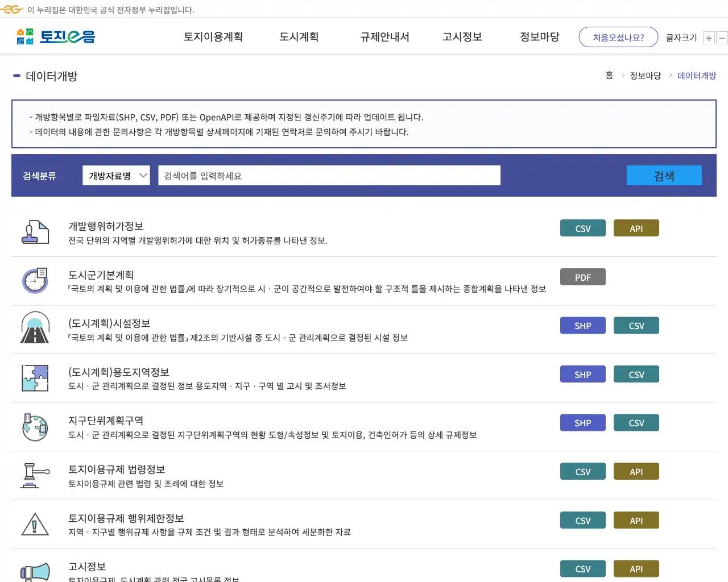Click the puzzle icon for (도시계획)용도지역정보
The height and width of the screenshot is (582, 728).
tap(35, 376)
